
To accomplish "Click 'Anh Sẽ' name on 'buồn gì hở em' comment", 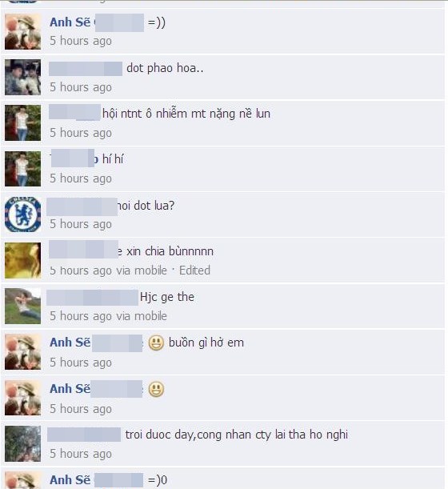I will (x=70, y=343).
